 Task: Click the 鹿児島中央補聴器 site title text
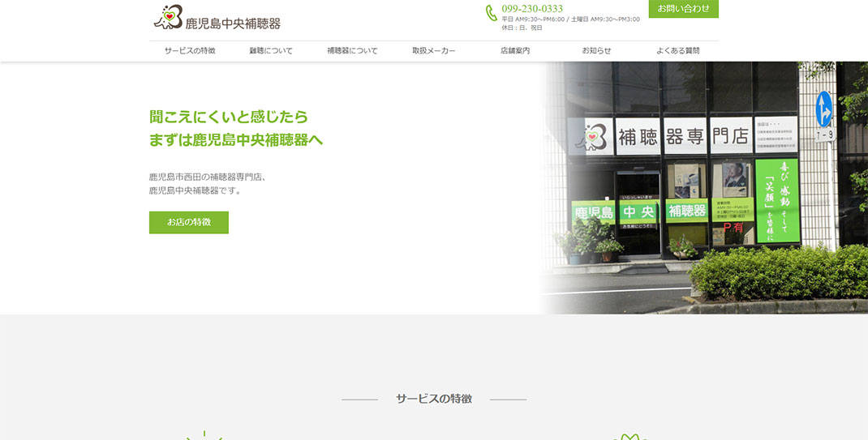point(233,23)
